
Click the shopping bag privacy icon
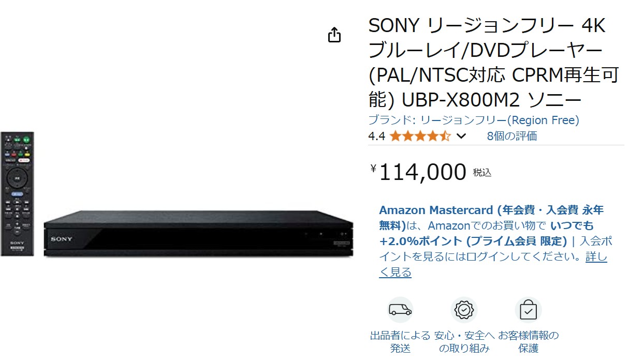(x=528, y=310)
